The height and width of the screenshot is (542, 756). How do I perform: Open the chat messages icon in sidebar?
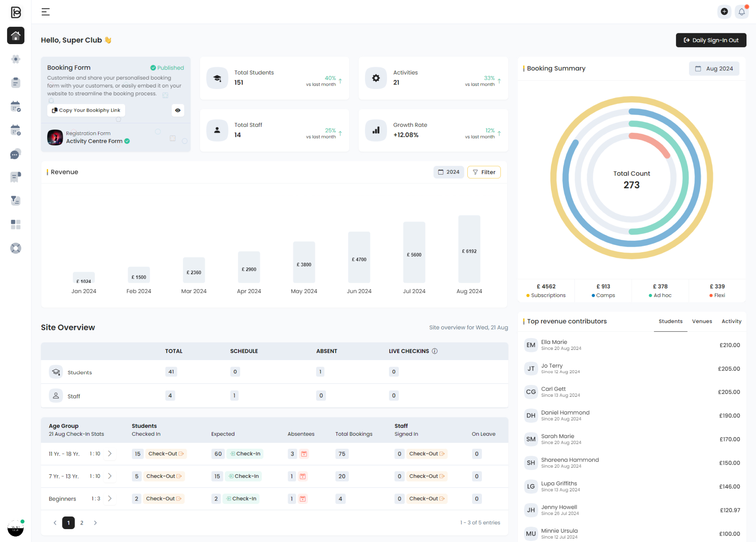(x=16, y=154)
